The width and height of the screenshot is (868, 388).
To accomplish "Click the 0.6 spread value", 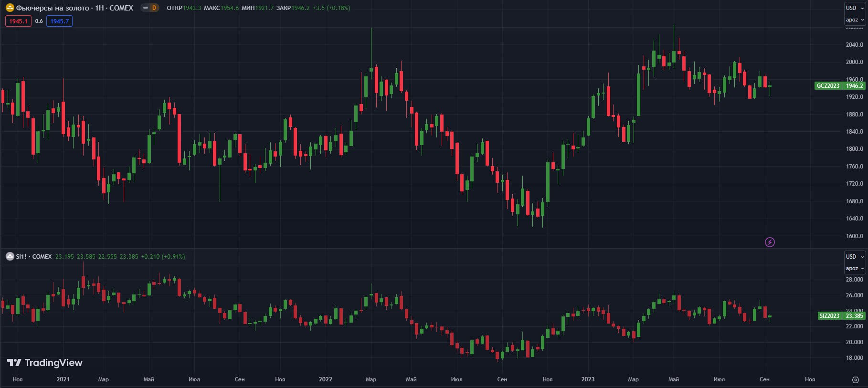I will tap(39, 21).
